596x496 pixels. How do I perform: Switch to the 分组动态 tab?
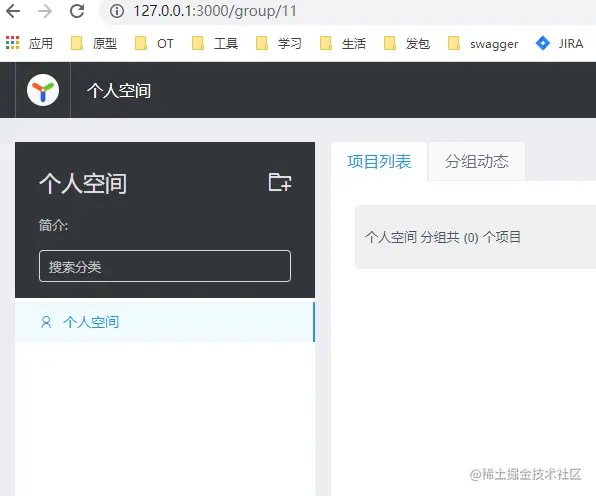(x=477, y=162)
